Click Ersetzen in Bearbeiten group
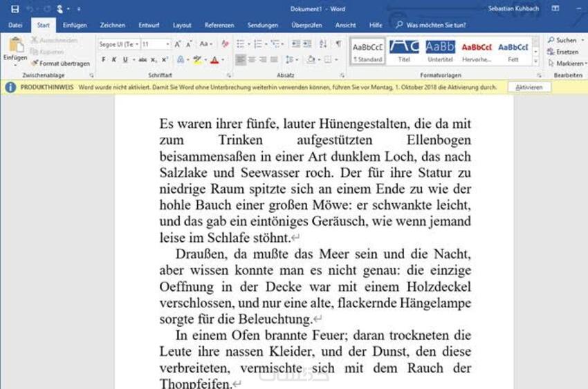Screen dimensions: 588x389 tap(562, 52)
